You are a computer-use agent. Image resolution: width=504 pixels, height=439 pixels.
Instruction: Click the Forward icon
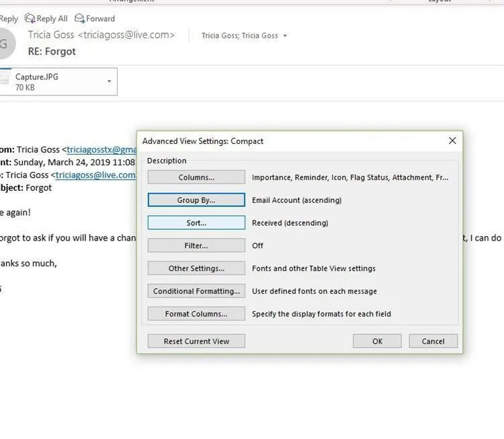coord(79,18)
